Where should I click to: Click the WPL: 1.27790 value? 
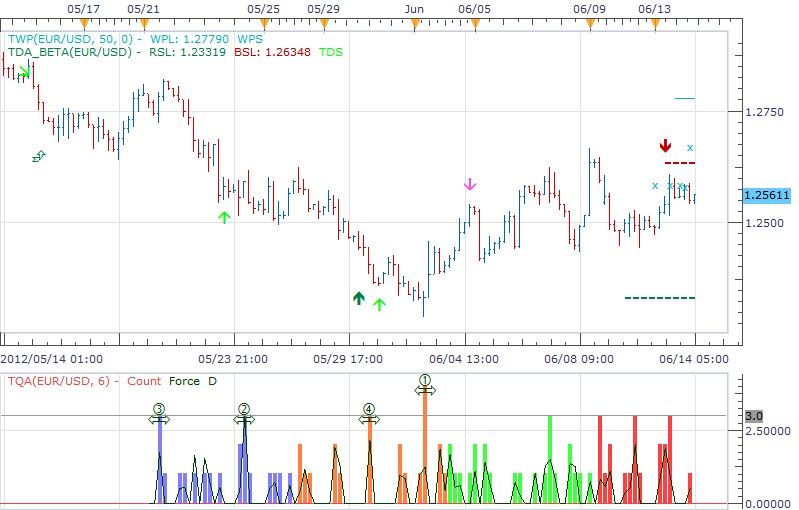(190, 39)
